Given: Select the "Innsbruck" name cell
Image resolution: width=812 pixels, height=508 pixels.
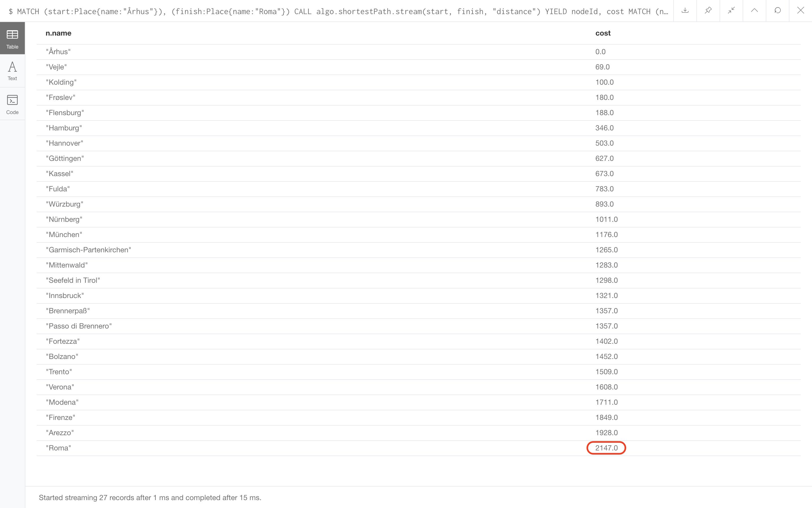Looking at the screenshot, I should [65, 296].
